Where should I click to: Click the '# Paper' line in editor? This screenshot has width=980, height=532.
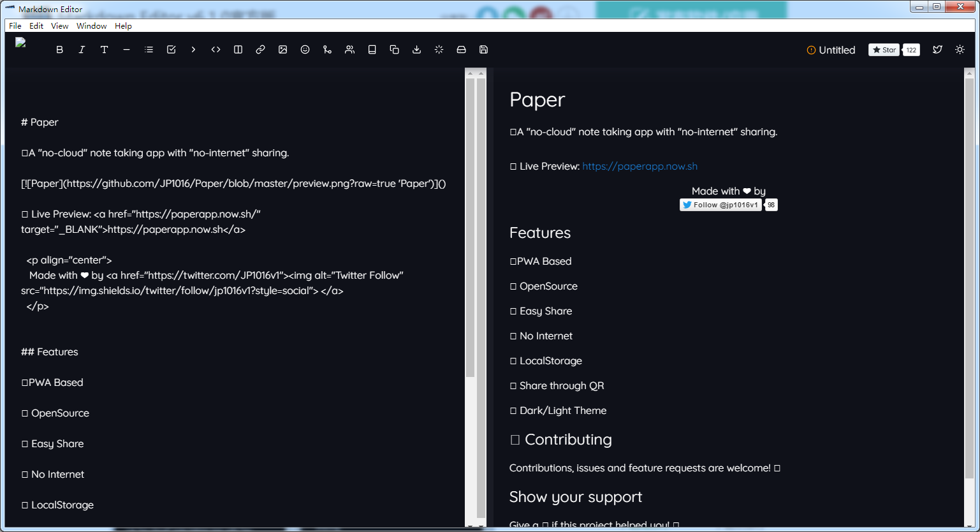coord(40,122)
